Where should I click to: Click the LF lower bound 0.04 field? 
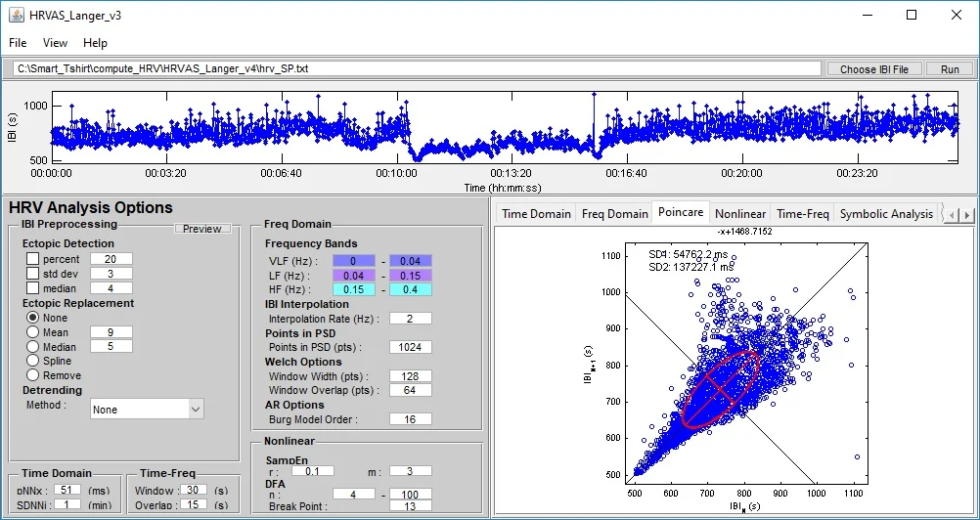click(353, 276)
